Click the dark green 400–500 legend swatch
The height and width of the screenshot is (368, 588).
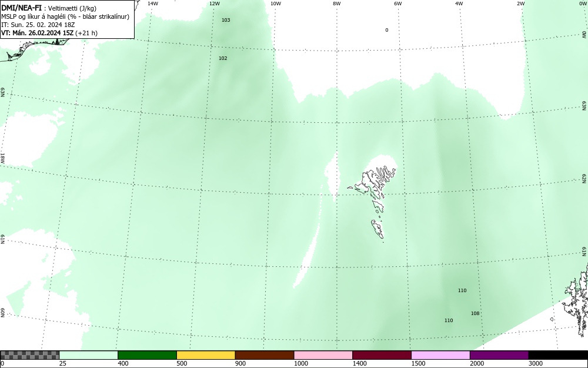[x=147, y=355]
